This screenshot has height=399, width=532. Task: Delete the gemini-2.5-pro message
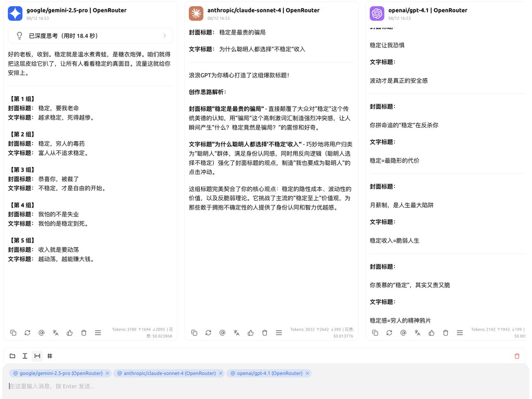(84, 333)
